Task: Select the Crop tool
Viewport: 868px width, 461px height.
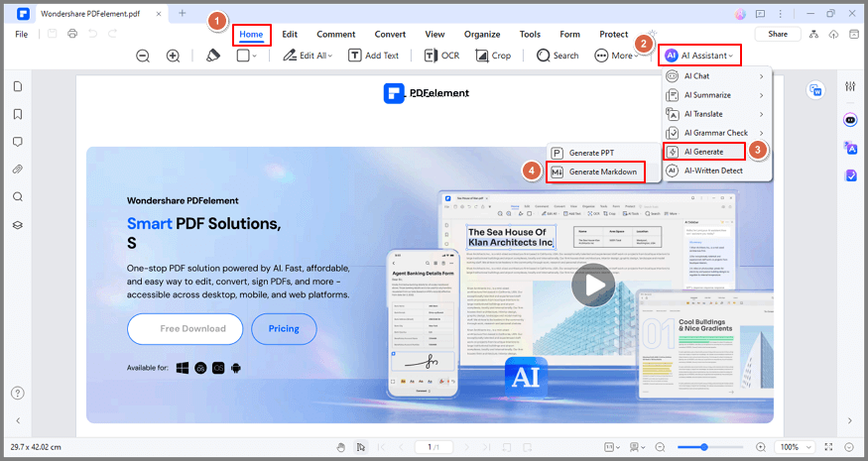Action: coord(493,56)
